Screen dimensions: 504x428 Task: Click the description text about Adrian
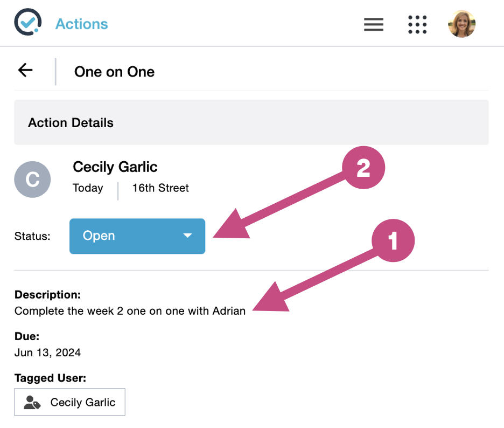[130, 310]
